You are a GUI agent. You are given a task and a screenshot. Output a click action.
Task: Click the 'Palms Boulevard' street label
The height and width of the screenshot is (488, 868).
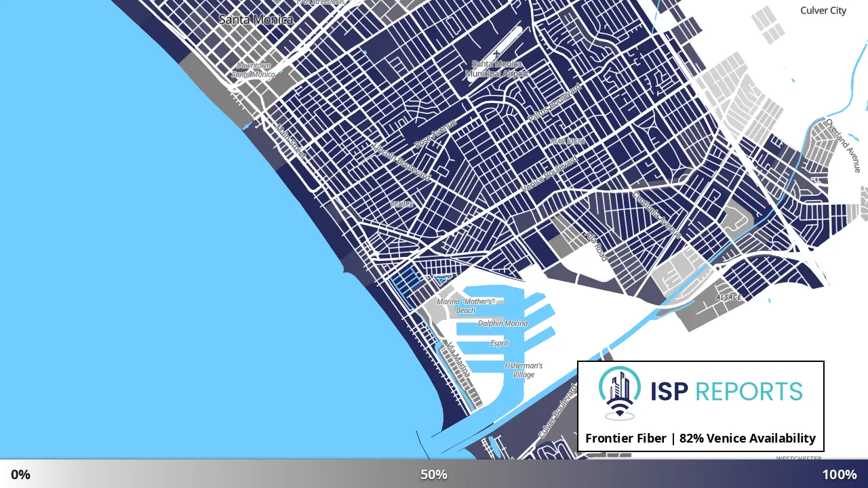click(x=555, y=104)
